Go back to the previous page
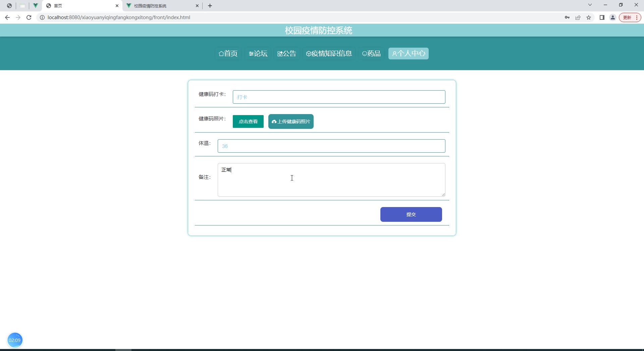Viewport: 644px width, 351px height. pyautogui.click(x=7, y=17)
